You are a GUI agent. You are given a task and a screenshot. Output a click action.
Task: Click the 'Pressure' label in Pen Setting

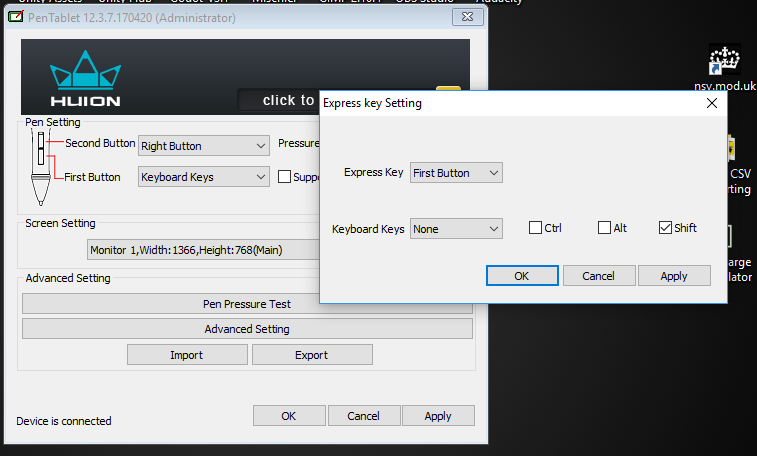pos(298,143)
